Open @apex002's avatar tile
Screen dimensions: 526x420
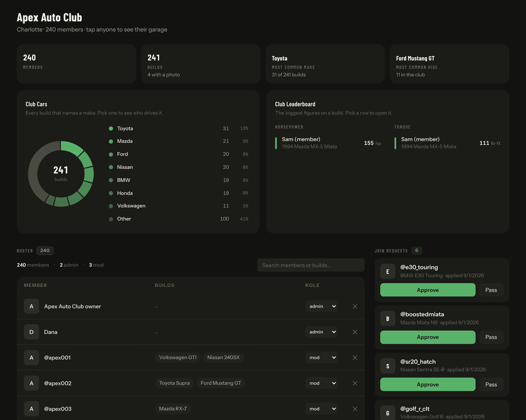coord(32,383)
